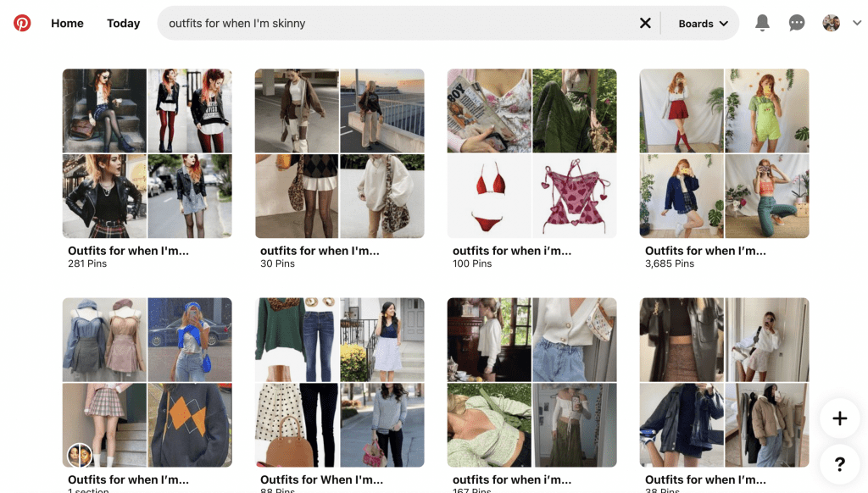Click the red skirt outfit thumbnail
The image size is (868, 493).
(x=682, y=111)
